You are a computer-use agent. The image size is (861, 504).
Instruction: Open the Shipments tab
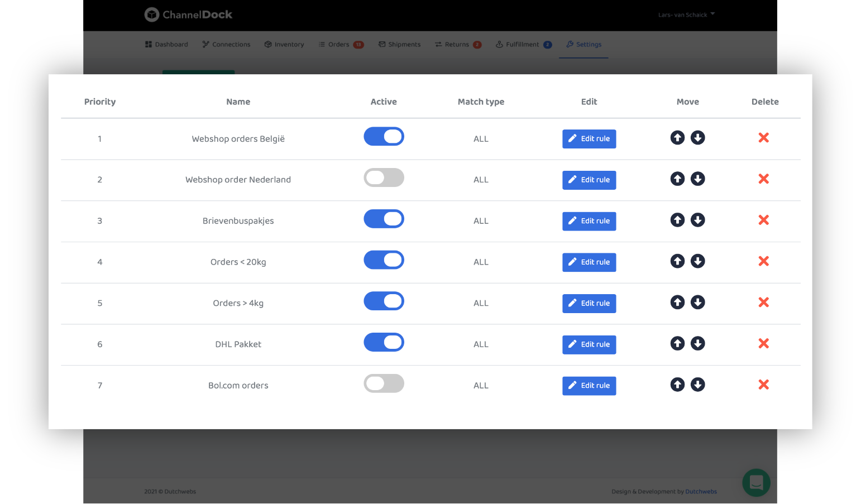(x=400, y=44)
